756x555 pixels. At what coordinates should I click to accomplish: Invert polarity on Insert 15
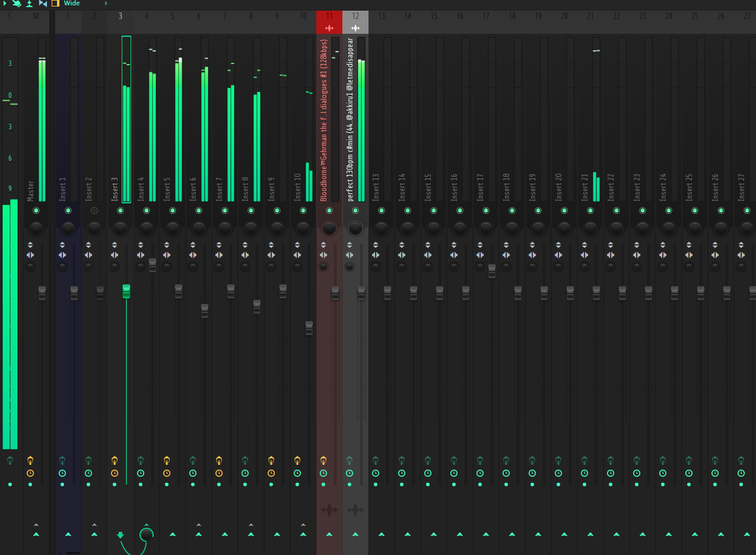click(428, 245)
